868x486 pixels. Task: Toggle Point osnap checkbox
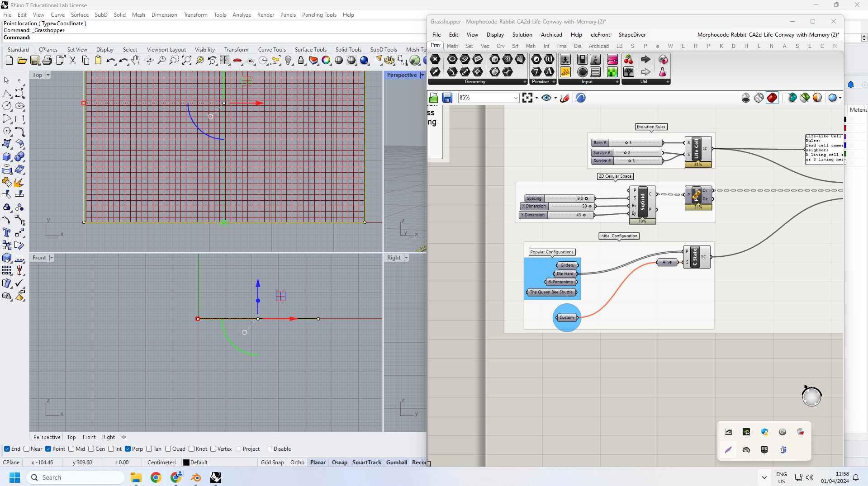(x=48, y=449)
